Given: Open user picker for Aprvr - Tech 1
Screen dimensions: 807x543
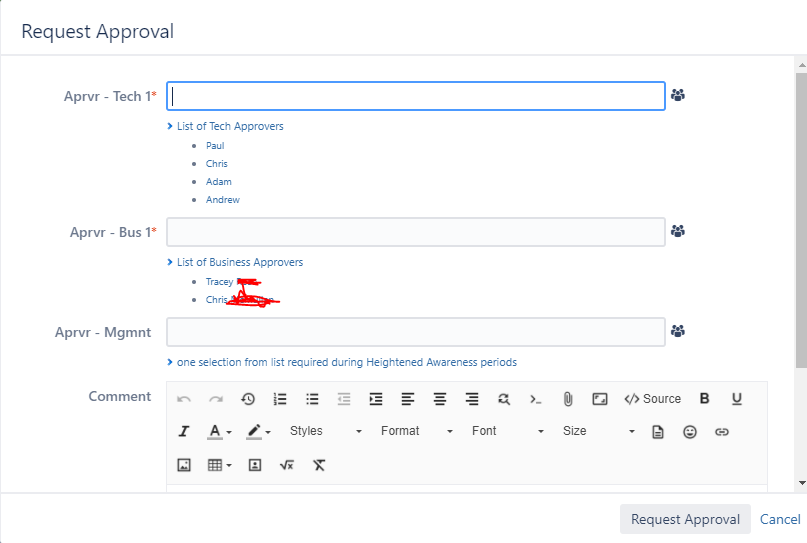Looking at the screenshot, I should 678,95.
